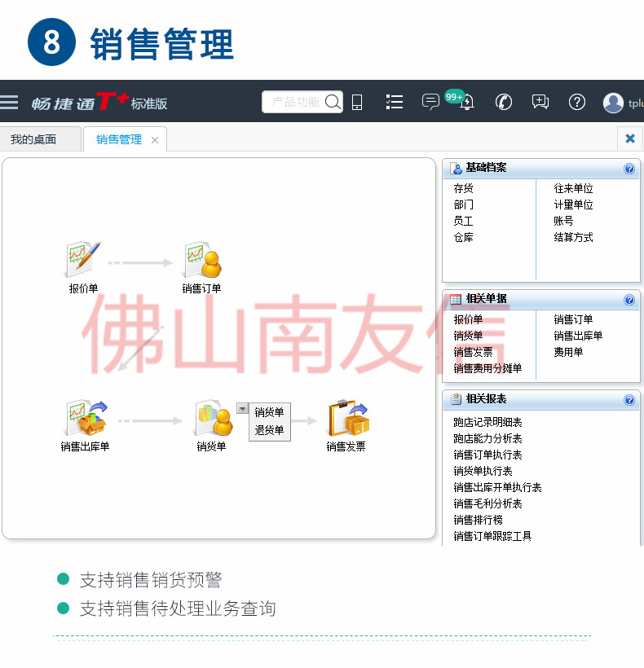This screenshot has height=668, width=644.
Task: Open 销售毛利分析表 report
Action: (487, 503)
